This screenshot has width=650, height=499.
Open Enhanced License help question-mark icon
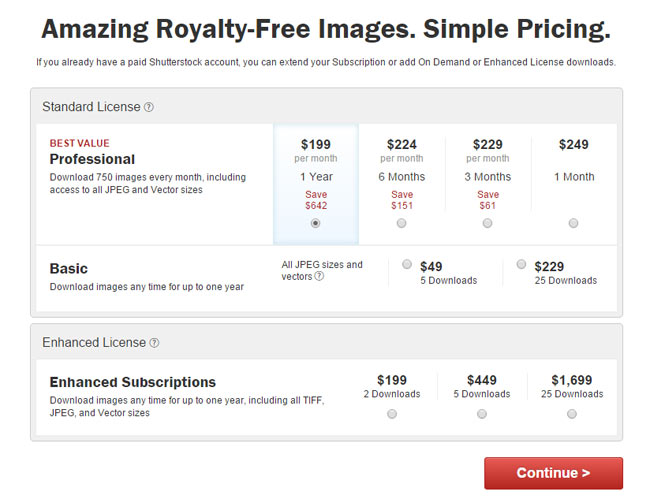(x=154, y=343)
